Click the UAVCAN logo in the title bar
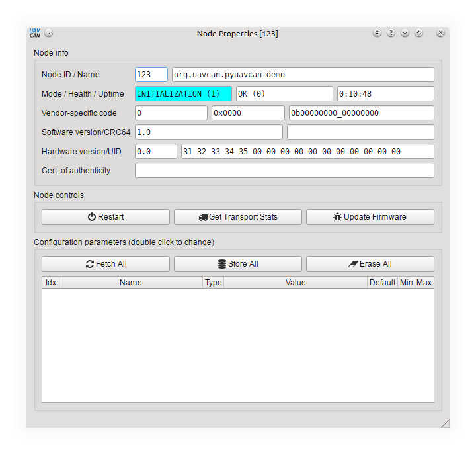Image resolution: width=476 pixels, height=454 pixels. [x=34, y=33]
